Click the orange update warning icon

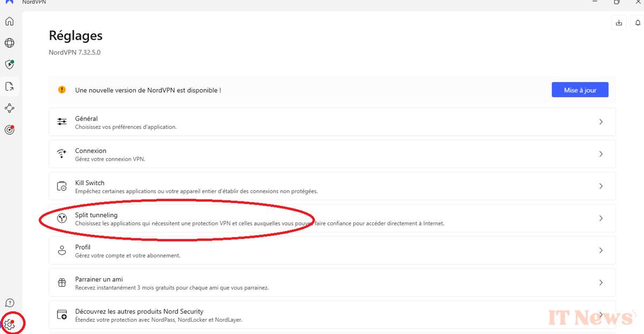point(62,90)
